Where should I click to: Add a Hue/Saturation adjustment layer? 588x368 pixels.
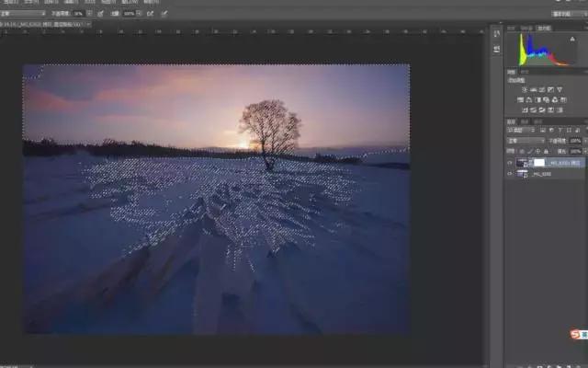[x=522, y=99]
